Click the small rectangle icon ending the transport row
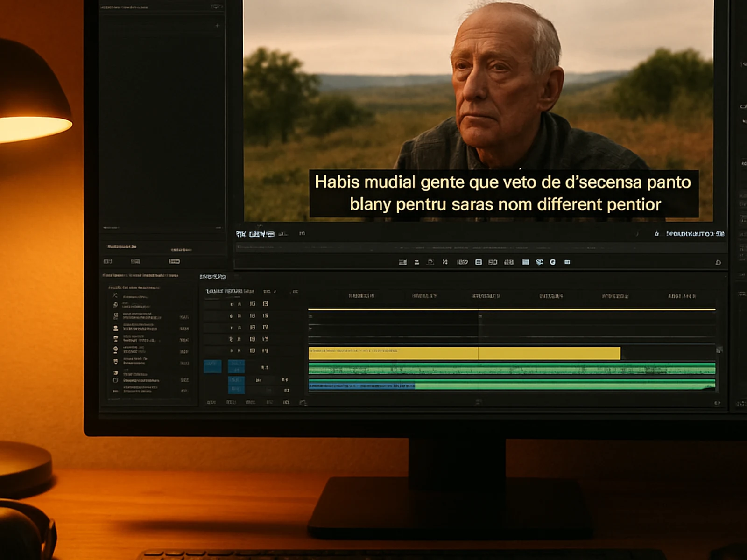The width and height of the screenshot is (747, 560). [567, 262]
